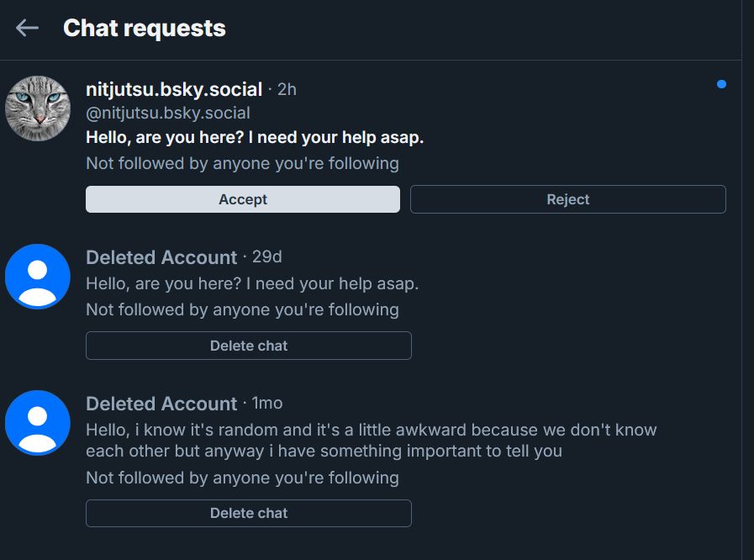Open the bold nitjutsu.bsky.social display name
Screen dimensions: 754x560
[174, 89]
